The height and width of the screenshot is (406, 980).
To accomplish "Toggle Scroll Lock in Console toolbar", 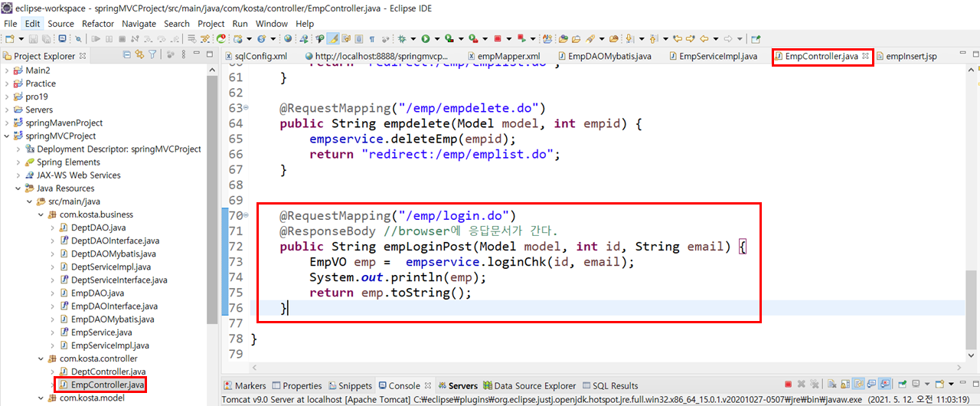I will click(845, 385).
